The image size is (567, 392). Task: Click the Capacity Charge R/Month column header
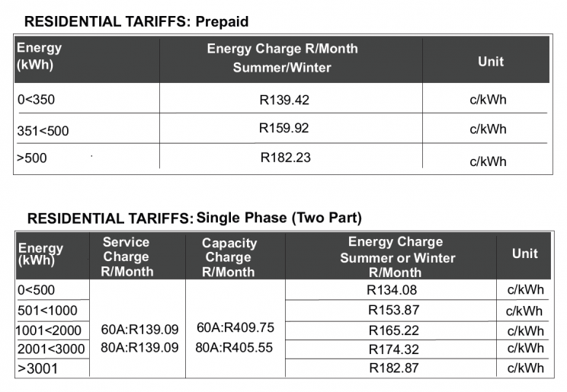point(229,257)
